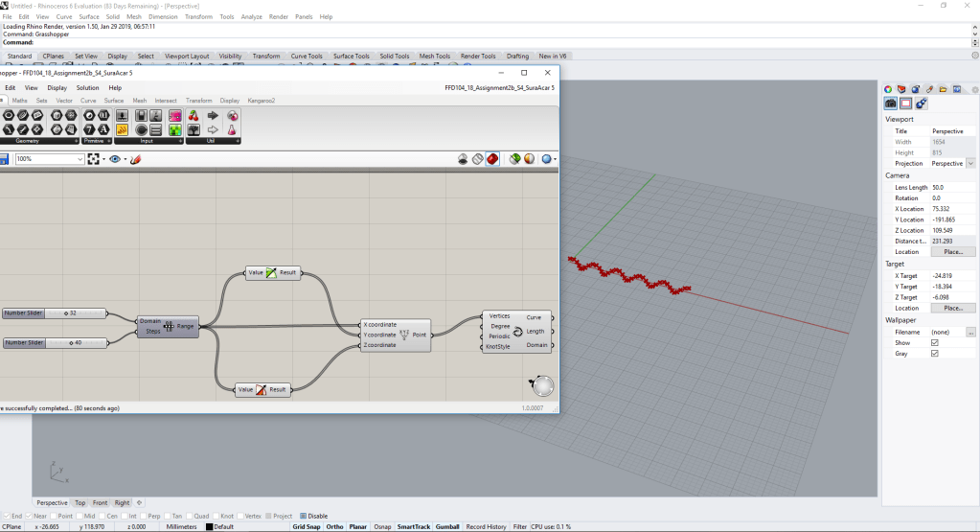This screenshot has width=980, height=532.
Task: Uncheck the Wallpaper Show checkbox
Action: tap(935, 342)
